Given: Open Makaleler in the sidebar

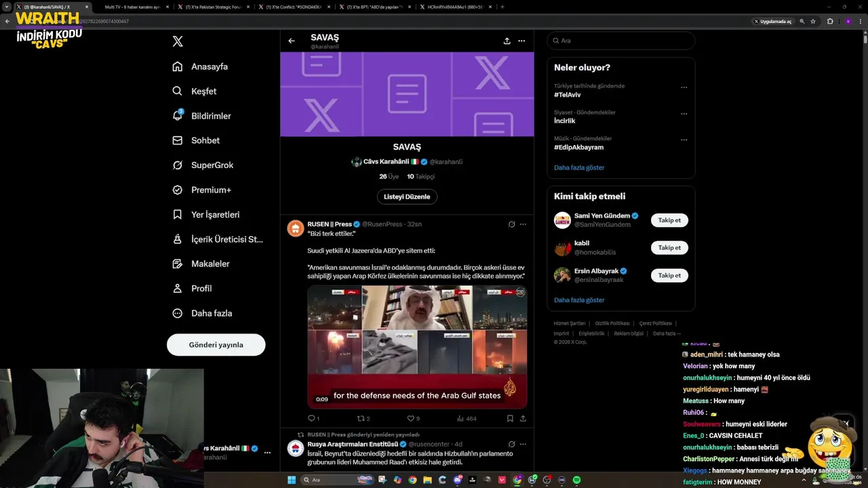Looking at the screenshot, I should [x=201, y=264].
